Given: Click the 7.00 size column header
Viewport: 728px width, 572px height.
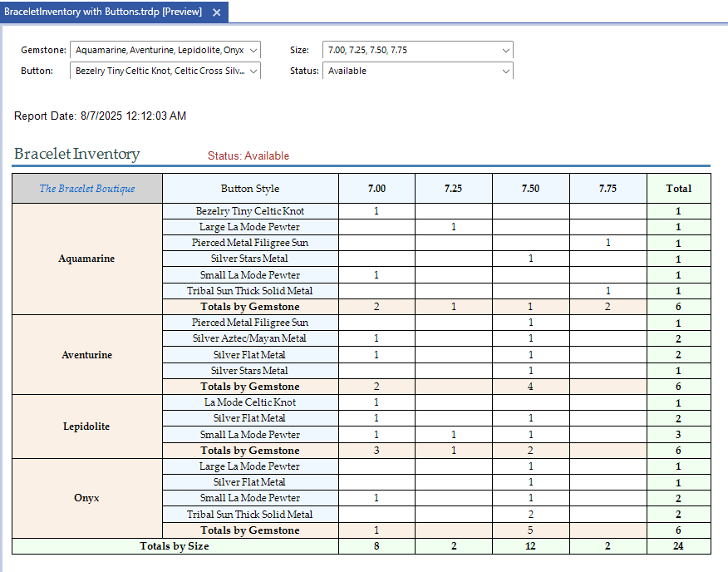Looking at the screenshot, I should [376, 189].
